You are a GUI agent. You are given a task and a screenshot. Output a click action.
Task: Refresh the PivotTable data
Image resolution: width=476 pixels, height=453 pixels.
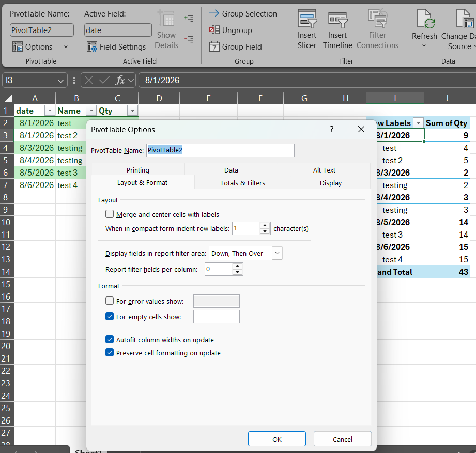pos(424,29)
